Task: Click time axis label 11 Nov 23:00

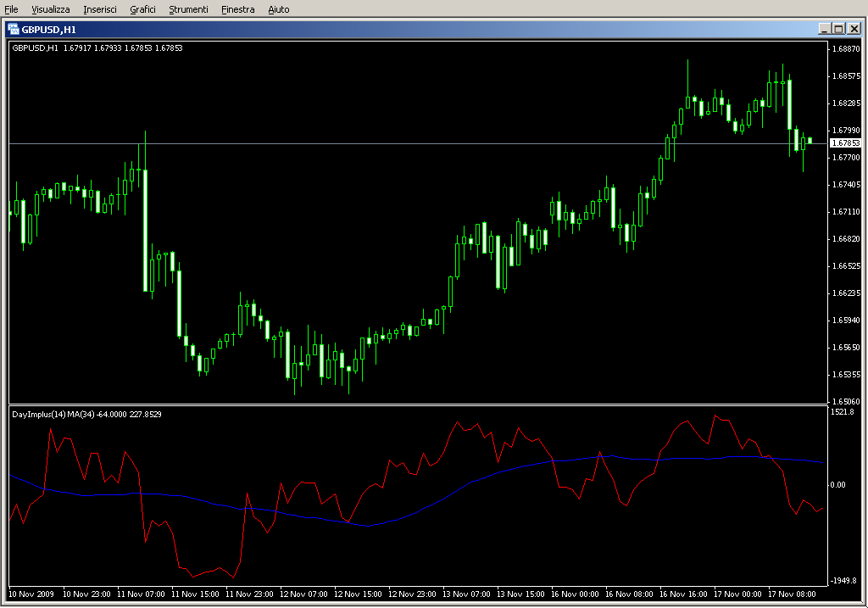Action: click(249, 594)
